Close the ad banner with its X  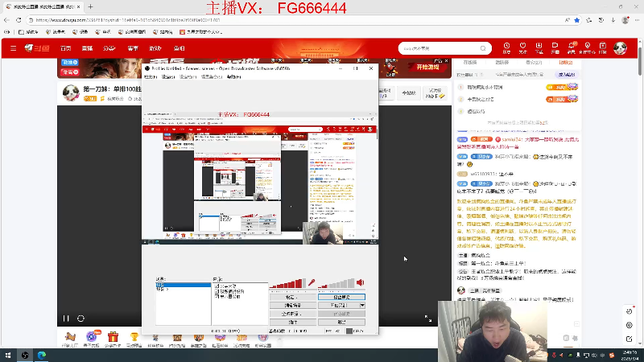pyautogui.click(x=447, y=61)
